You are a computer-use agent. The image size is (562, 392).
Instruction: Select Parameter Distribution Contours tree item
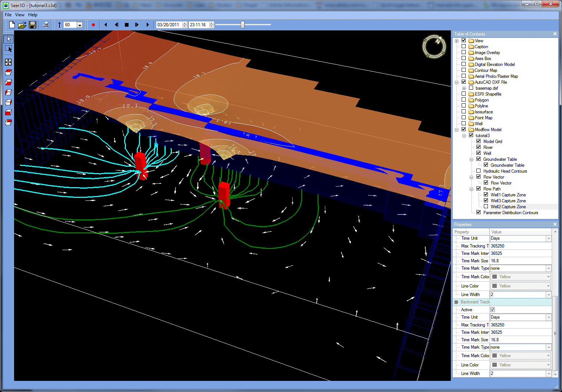point(511,213)
